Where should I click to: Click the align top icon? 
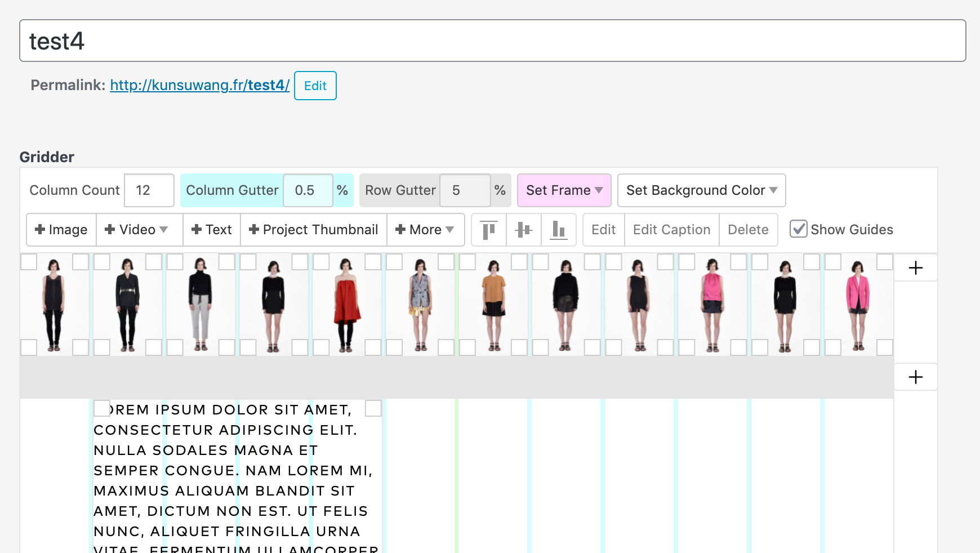(x=489, y=230)
